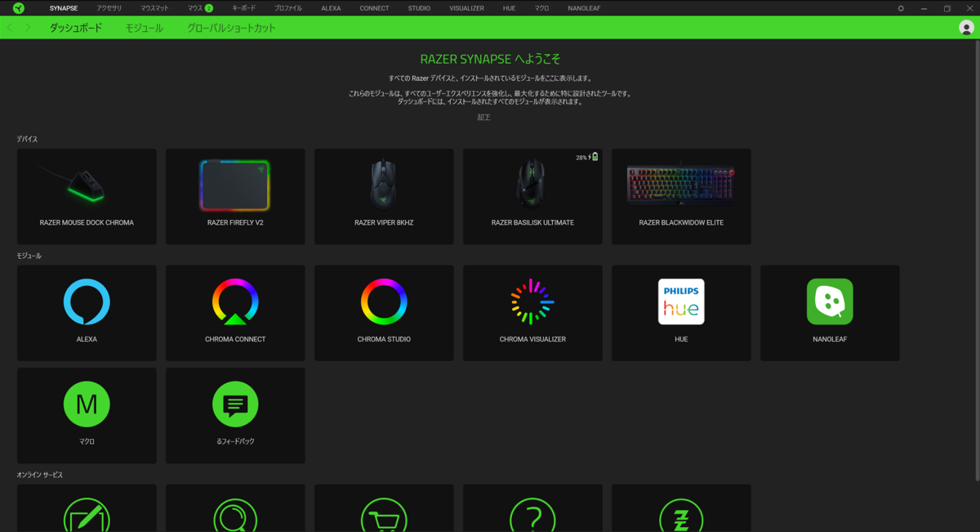Open the Razer BlackWidow Elite keyboard device

pyautogui.click(x=681, y=196)
